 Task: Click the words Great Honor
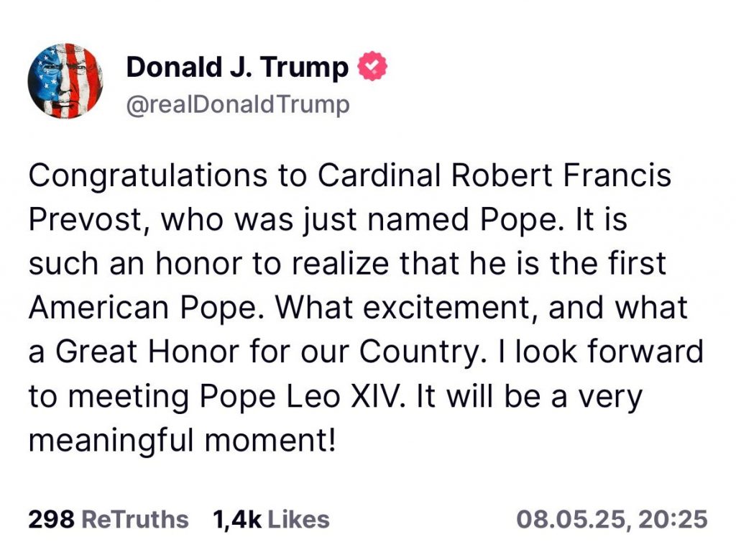pyautogui.click(x=147, y=352)
